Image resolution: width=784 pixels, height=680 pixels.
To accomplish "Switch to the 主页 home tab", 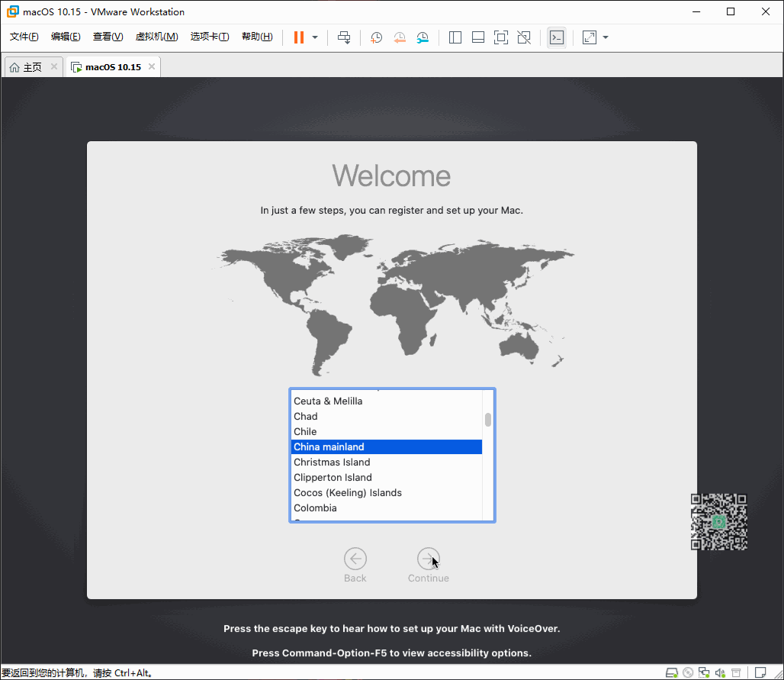I will click(x=26, y=67).
